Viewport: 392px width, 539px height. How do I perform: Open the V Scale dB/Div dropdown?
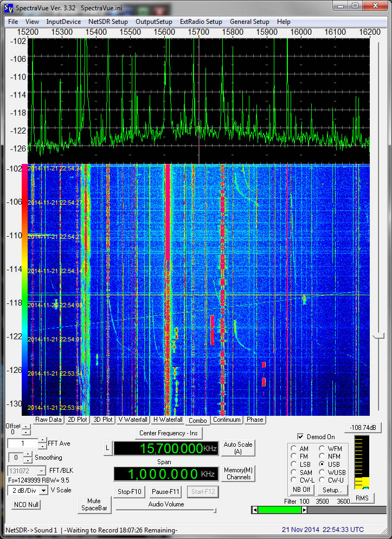point(43,491)
